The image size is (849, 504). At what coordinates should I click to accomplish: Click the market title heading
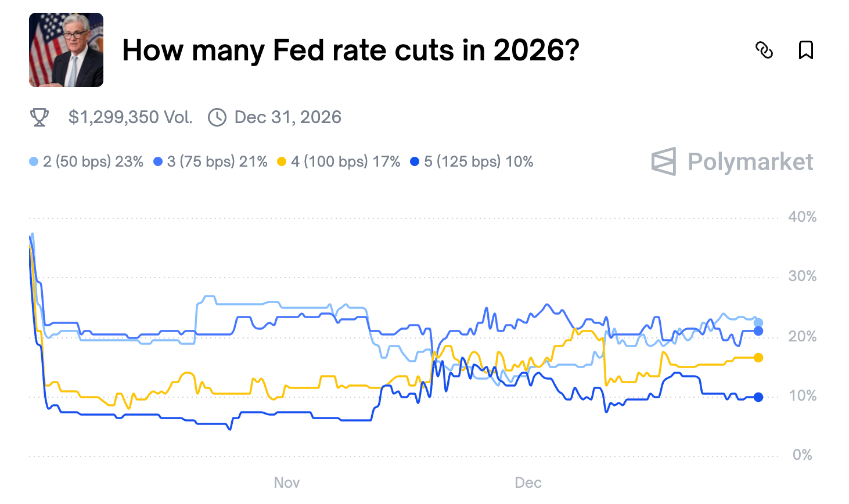pos(351,51)
